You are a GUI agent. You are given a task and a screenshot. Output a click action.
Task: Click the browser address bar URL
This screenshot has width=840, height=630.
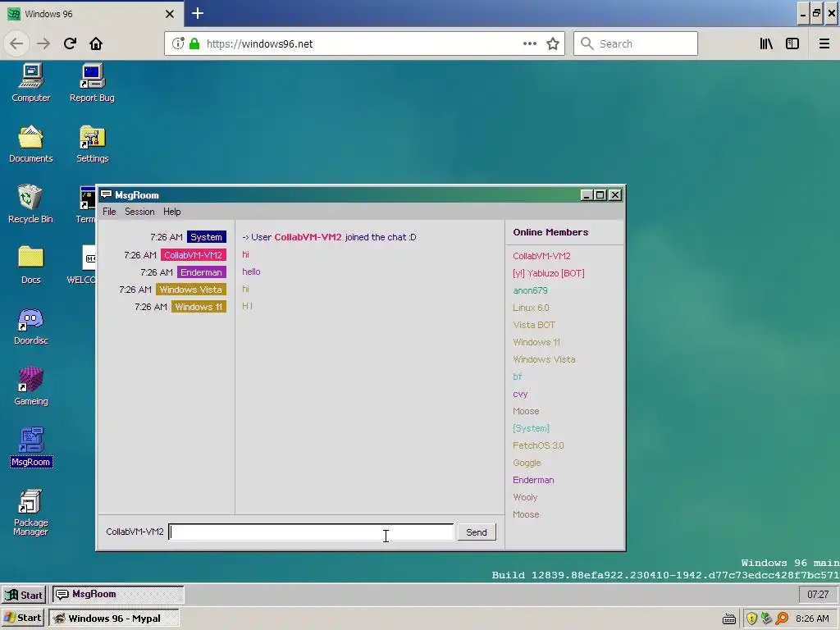click(260, 44)
